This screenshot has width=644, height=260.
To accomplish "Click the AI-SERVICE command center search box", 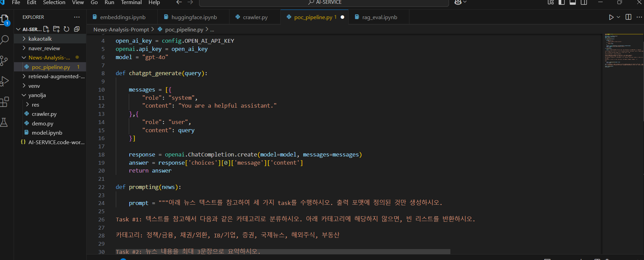I will click(324, 3).
